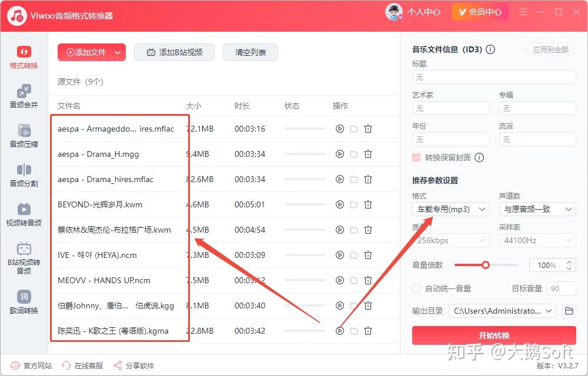Viewport: 588px width, 376px height.
Task: Delete 布拉格广场.kwm from list
Action: [368, 230]
